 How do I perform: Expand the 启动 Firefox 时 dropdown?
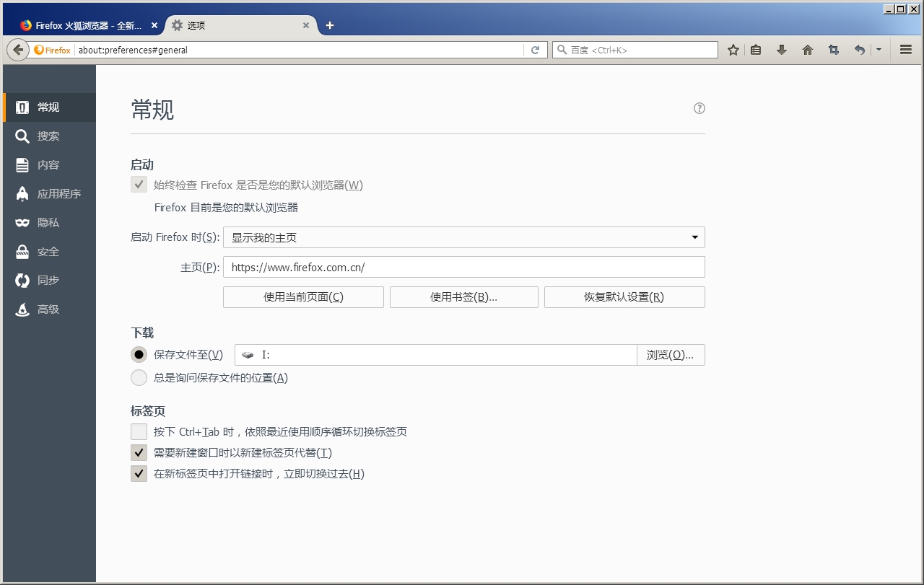(x=463, y=237)
